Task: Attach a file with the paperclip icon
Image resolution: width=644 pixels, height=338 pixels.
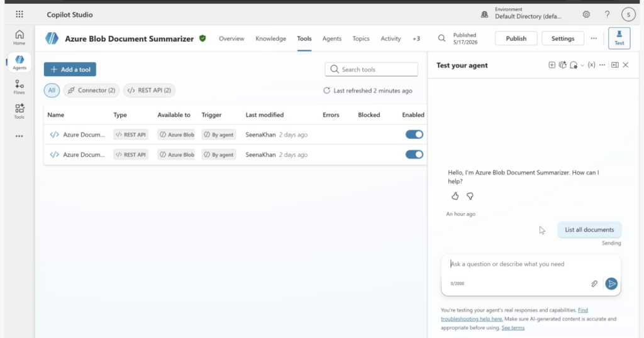Action: (x=594, y=283)
